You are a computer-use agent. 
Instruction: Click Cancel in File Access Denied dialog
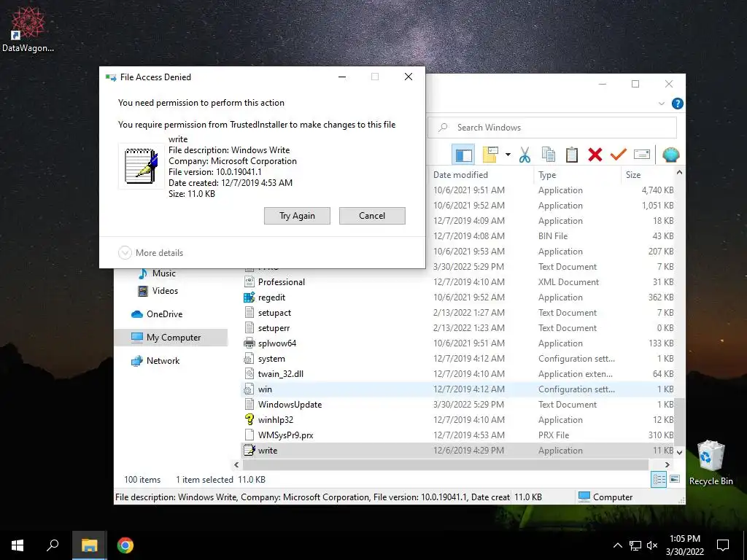pos(372,216)
